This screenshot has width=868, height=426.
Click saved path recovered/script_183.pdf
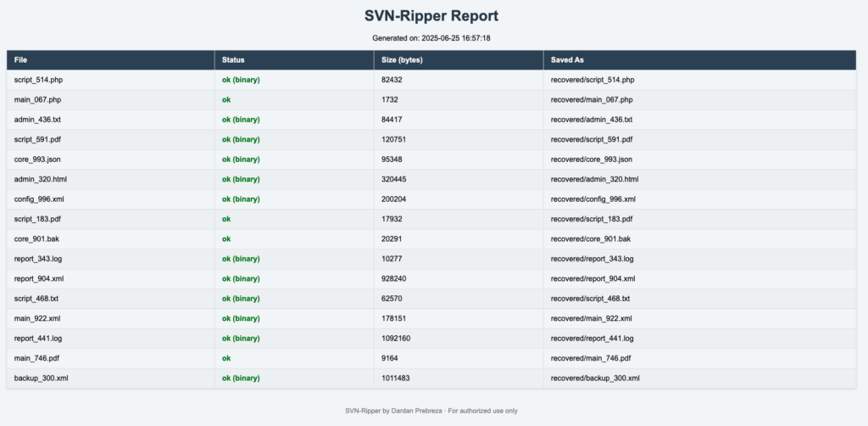coord(592,220)
